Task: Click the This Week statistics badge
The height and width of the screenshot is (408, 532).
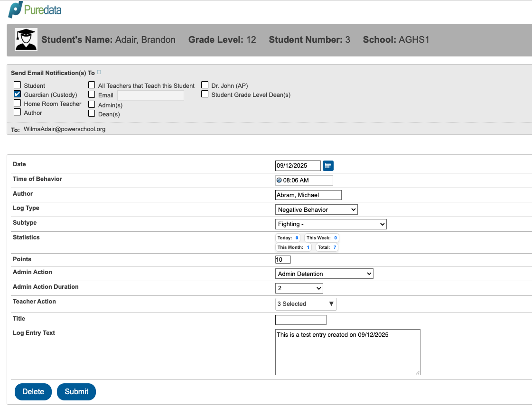Action: [x=322, y=237]
